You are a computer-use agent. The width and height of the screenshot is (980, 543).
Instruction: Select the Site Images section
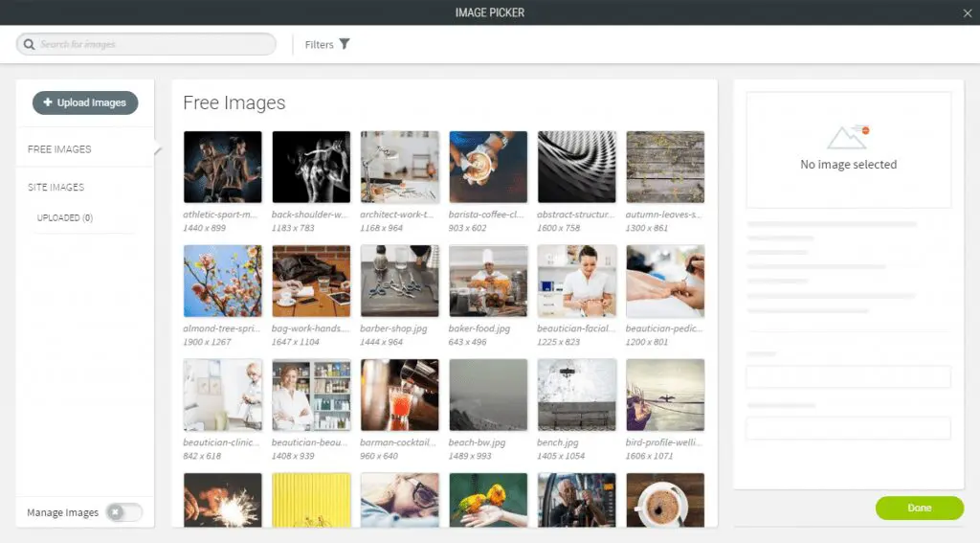56,187
